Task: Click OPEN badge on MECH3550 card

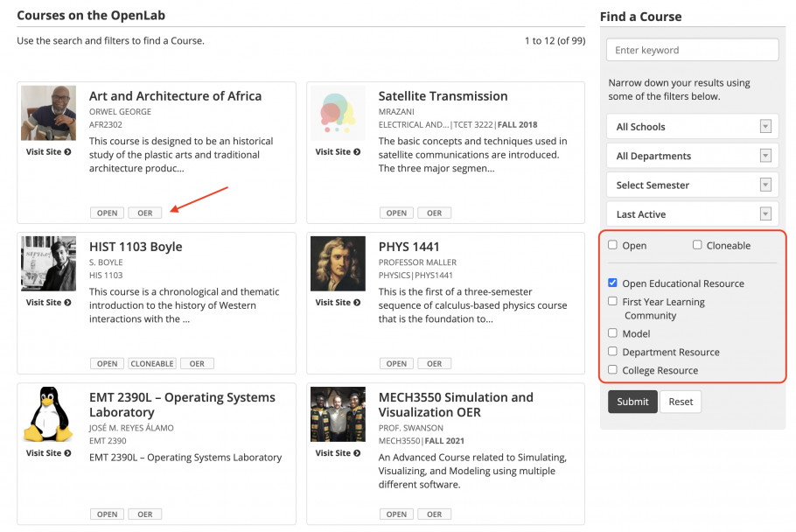Action: (x=396, y=514)
